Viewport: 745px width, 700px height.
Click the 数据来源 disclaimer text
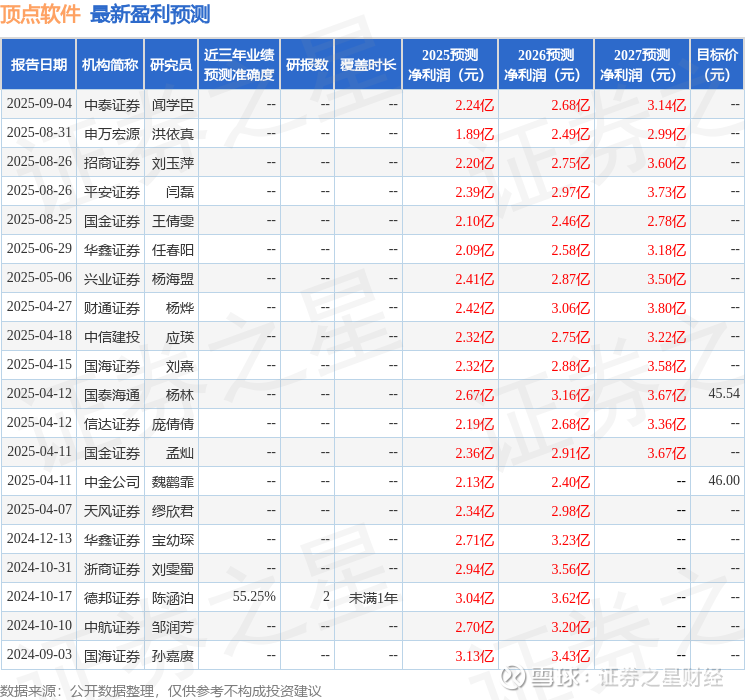[161, 691]
